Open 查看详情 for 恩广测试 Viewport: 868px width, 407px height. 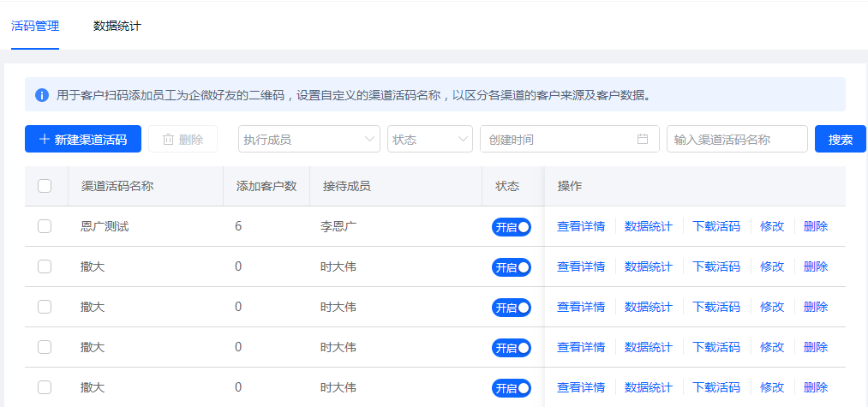click(581, 226)
